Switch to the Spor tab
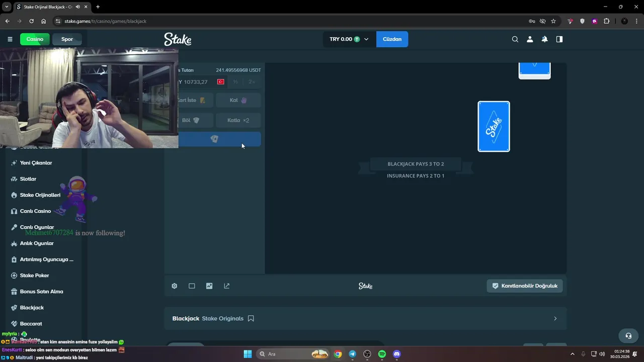The image size is (644, 362). [x=67, y=39]
